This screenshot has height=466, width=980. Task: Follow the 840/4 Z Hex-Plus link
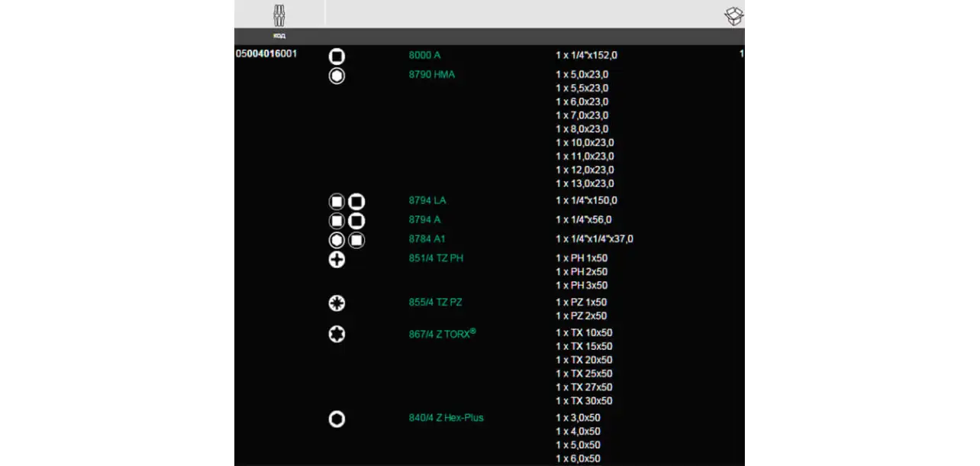(446, 418)
